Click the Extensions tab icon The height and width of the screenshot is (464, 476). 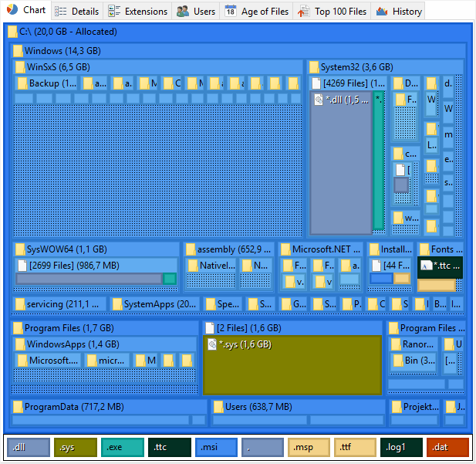[x=113, y=12]
